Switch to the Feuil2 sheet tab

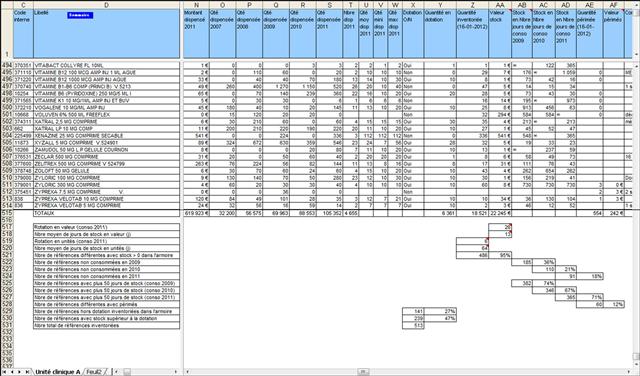tap(94, 372)
